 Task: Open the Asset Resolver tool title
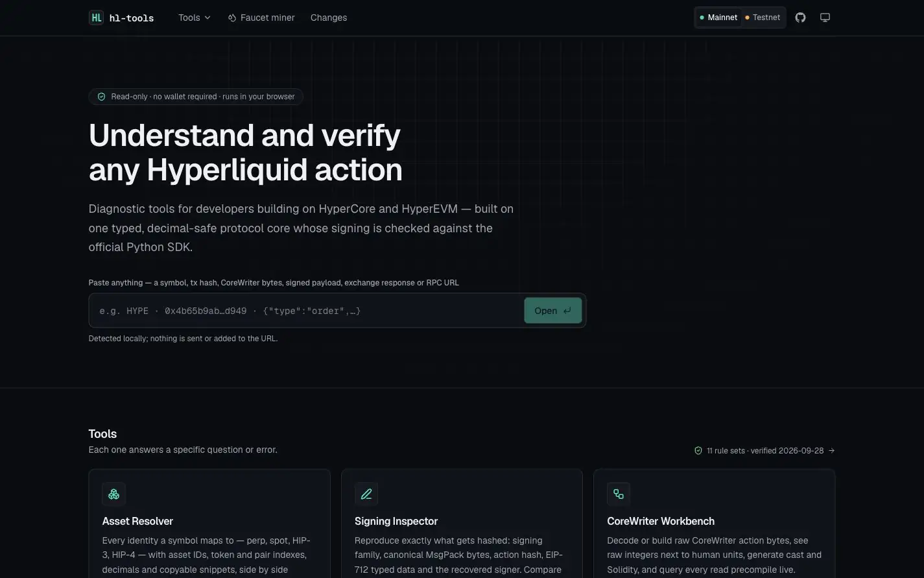[137, 521]
